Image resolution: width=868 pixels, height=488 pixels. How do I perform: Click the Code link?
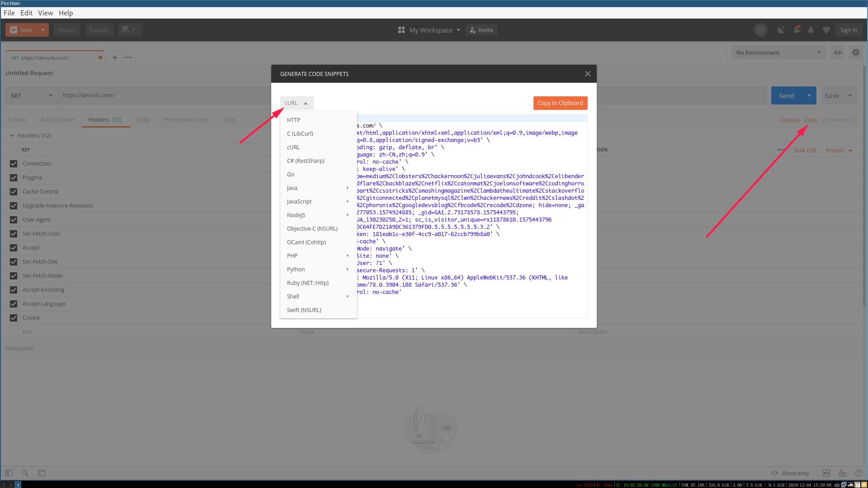point(811,120)
